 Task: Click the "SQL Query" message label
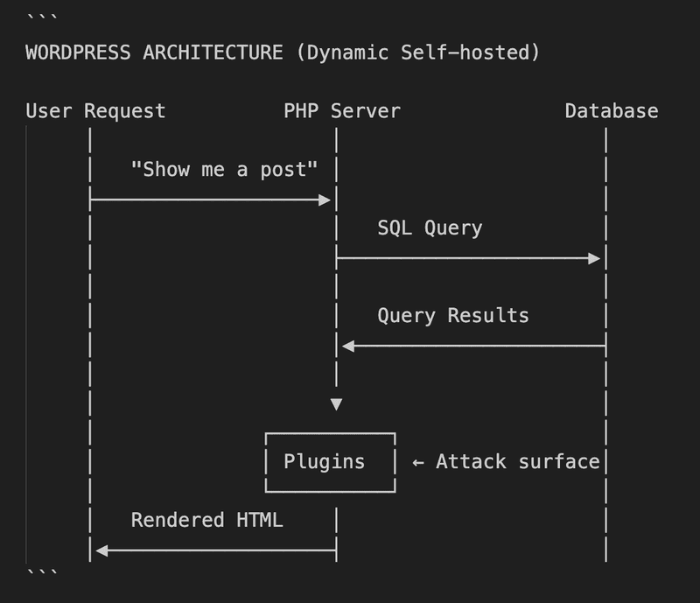[430, 228]
